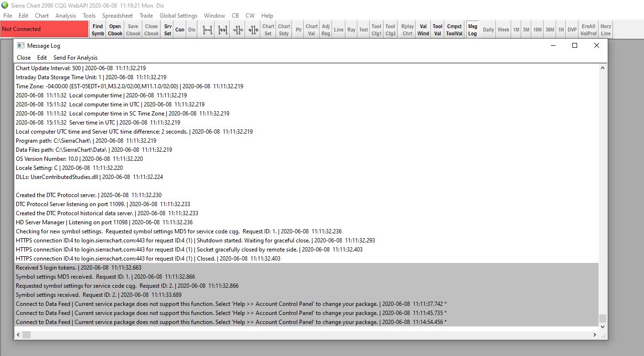Open the Global Settings menu
The width and height of the screenshot is (644, 356).
pyautogui.click(x=179, y=16)
